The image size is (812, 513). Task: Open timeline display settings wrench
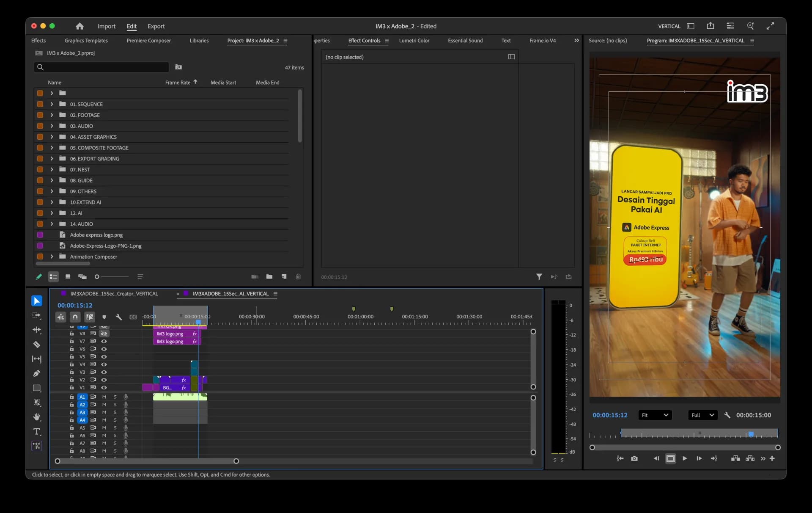(x=119, y=317)
